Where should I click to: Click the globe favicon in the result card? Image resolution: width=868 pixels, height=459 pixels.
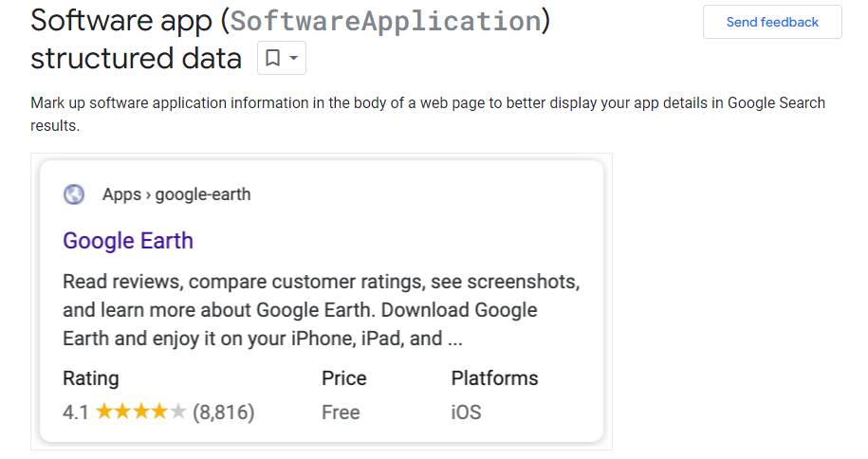coord(74,194)
